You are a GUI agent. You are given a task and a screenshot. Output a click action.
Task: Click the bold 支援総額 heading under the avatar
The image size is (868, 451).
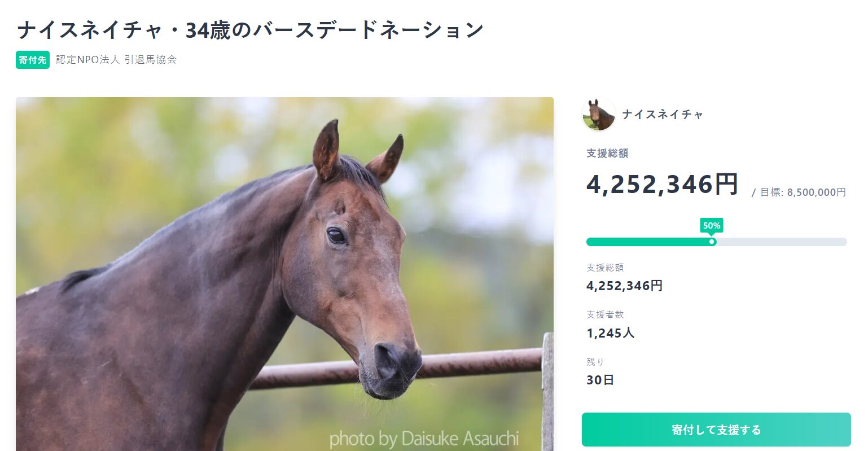pos(607,153)
